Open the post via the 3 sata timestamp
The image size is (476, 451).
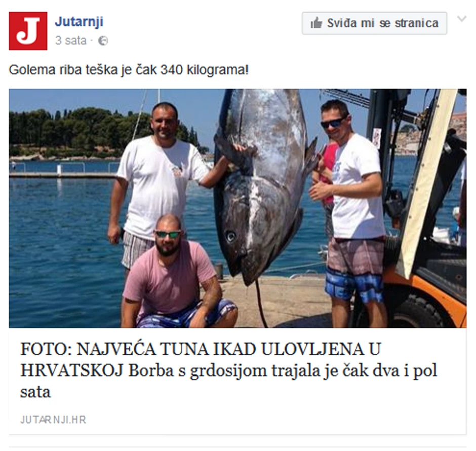coord(71,41)
